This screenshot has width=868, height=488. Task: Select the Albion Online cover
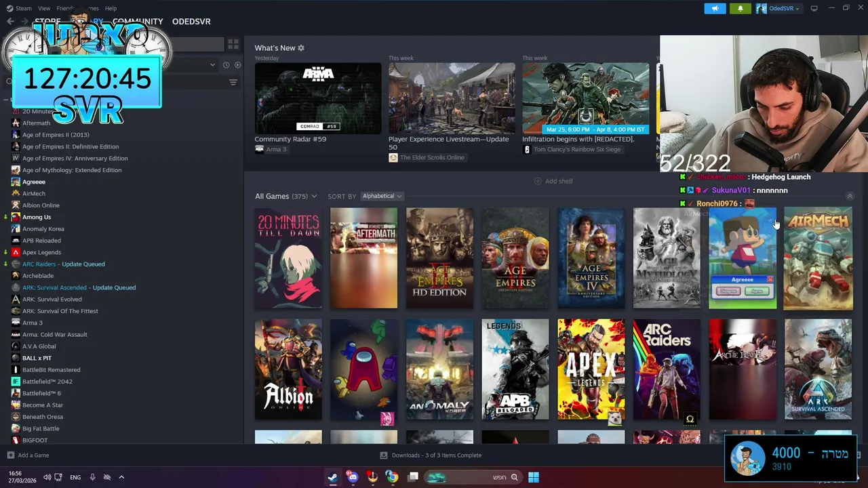click(288, 369)
